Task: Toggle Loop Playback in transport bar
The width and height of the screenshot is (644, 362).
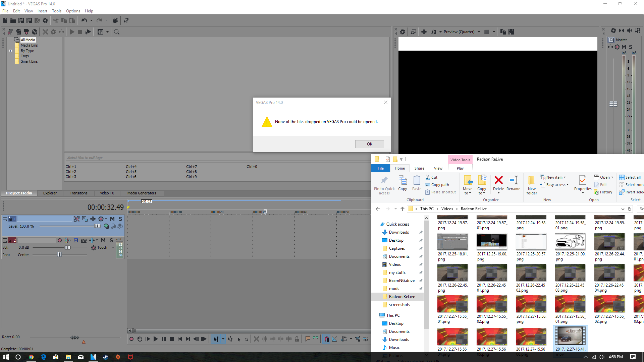Action: point(140,339)
